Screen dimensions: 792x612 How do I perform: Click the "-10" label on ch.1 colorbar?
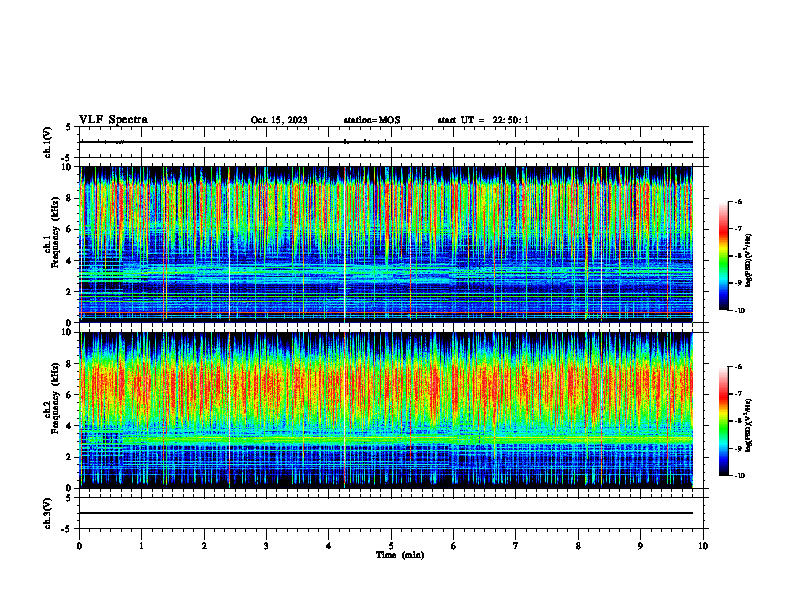click(x=739, y=311)
